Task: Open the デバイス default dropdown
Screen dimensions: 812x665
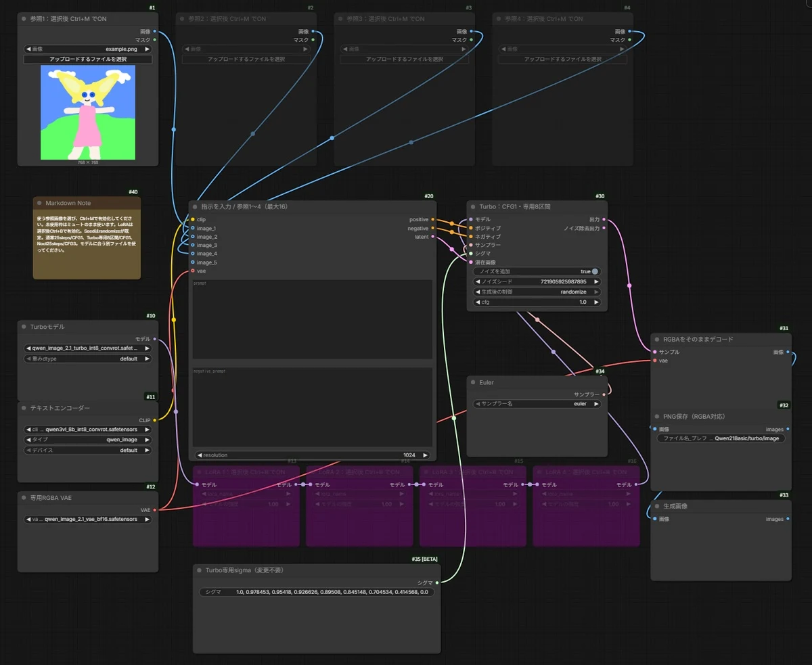Action: coord(88,450)
